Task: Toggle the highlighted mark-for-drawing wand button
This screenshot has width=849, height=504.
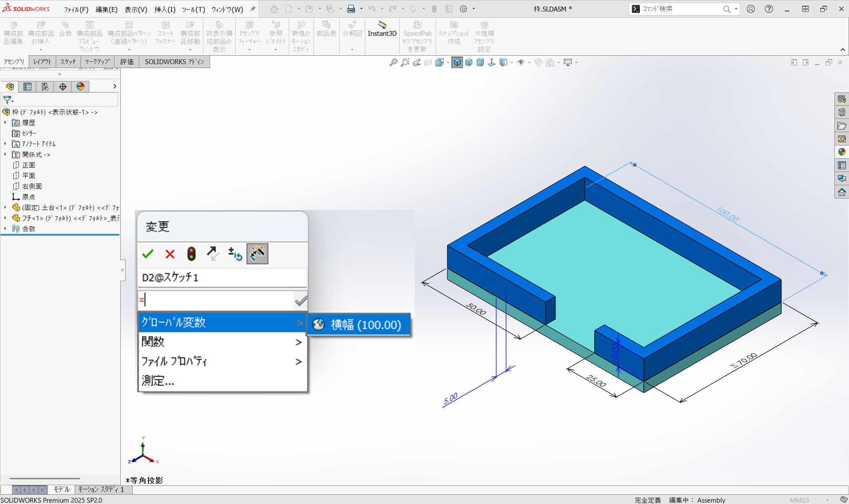Action: click(257, 254)
